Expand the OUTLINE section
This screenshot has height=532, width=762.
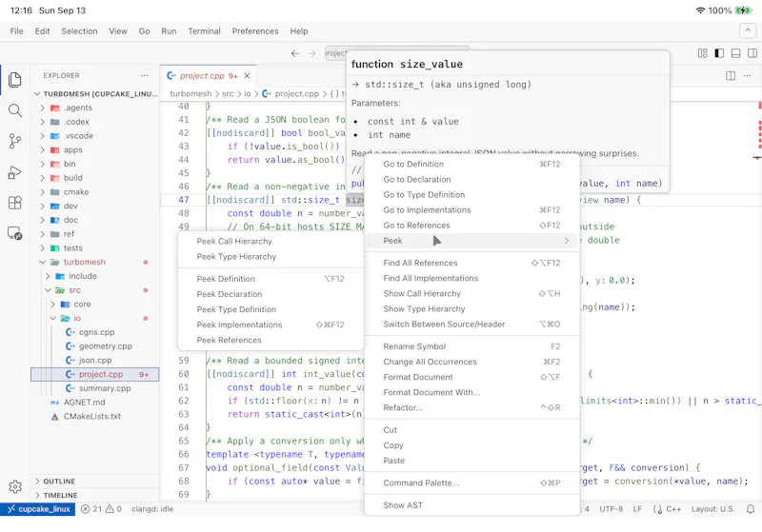[95, 481]
